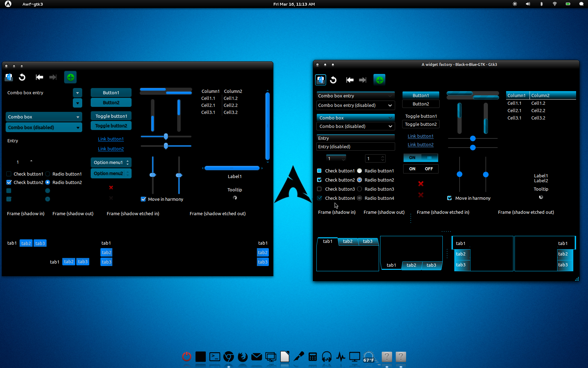
Task: Click the red power icon in dock
Action: tap(187, 357)
